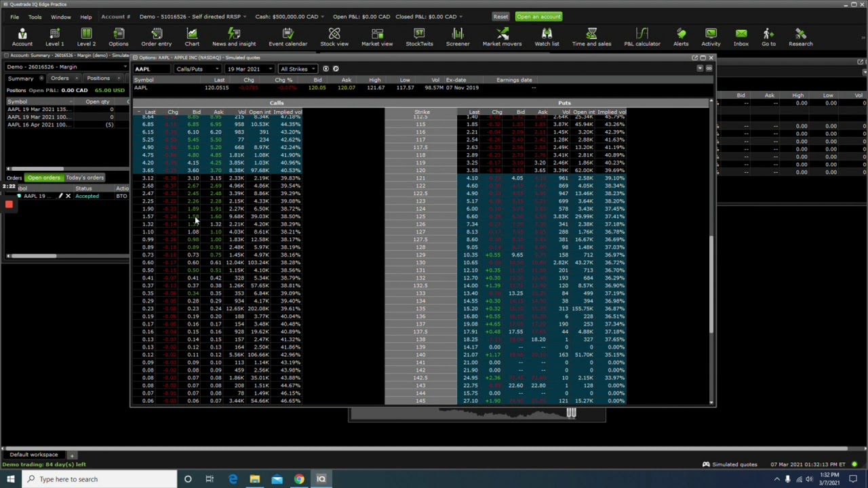Click the options chain vertical scrollbar
The image size is (868, 488).
coord(711,285)
